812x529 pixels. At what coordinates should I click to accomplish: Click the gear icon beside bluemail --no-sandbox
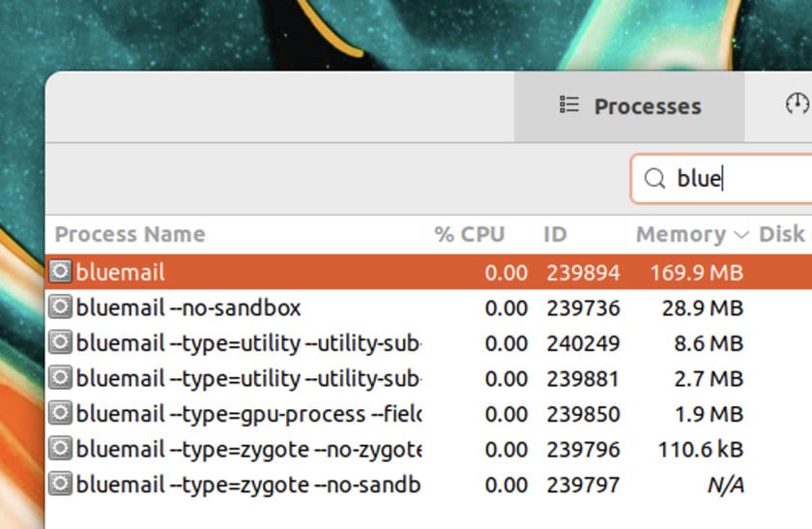[60, 307]
